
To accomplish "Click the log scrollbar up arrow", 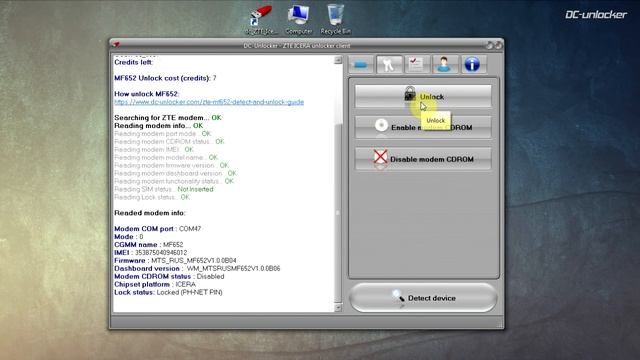I will pyautogui.click(x=338, y=60).
